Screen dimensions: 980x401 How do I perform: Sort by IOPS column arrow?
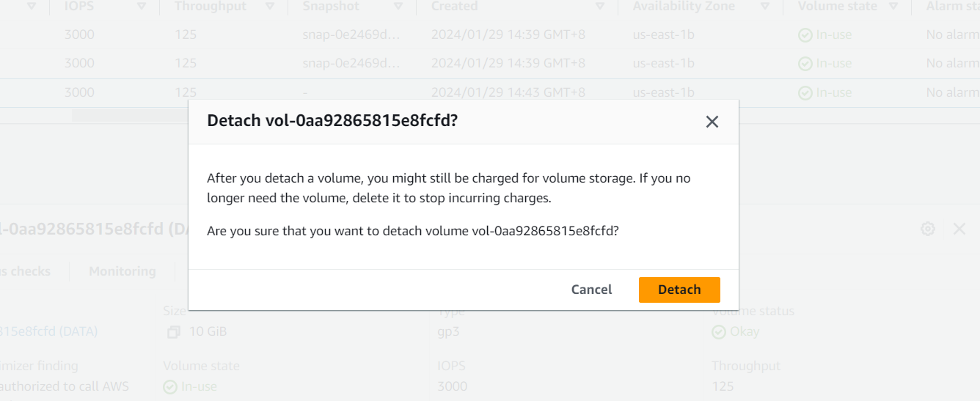[x=141, y=6]
